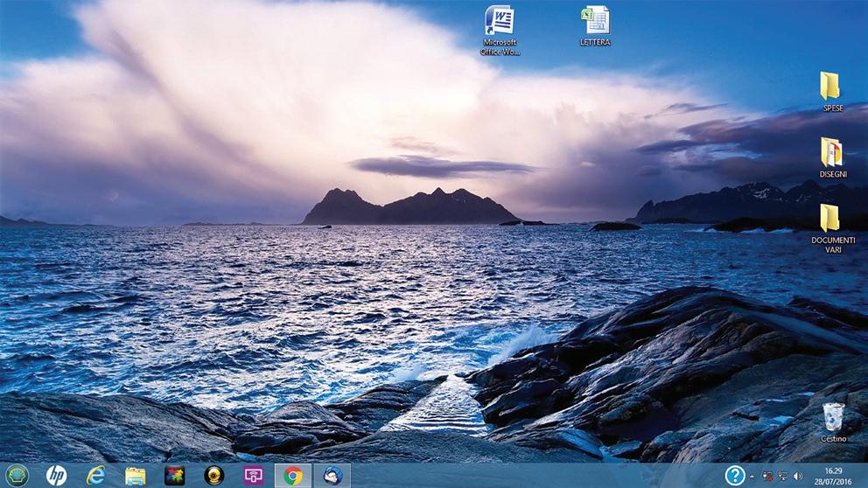This screenshot has width=868, height=488.
Task: Select the DISEGNI folder on desktop
Action: [833, 157]
